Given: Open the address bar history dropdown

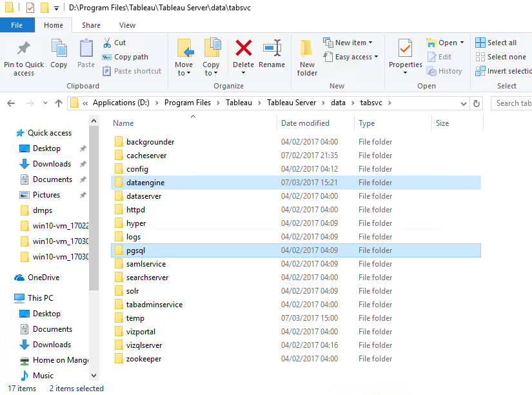Looking at the screenshot, I should point(463,103).
